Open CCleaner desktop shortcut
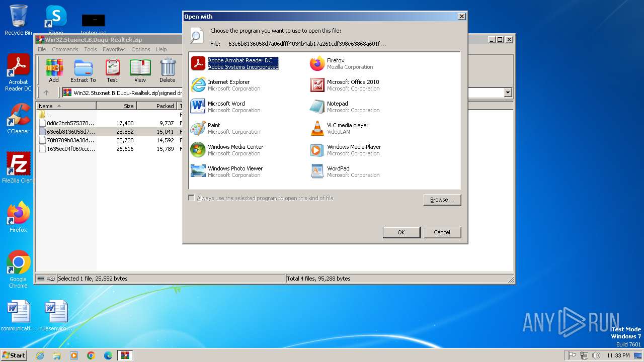644x362 pixels. click(18, 119)
